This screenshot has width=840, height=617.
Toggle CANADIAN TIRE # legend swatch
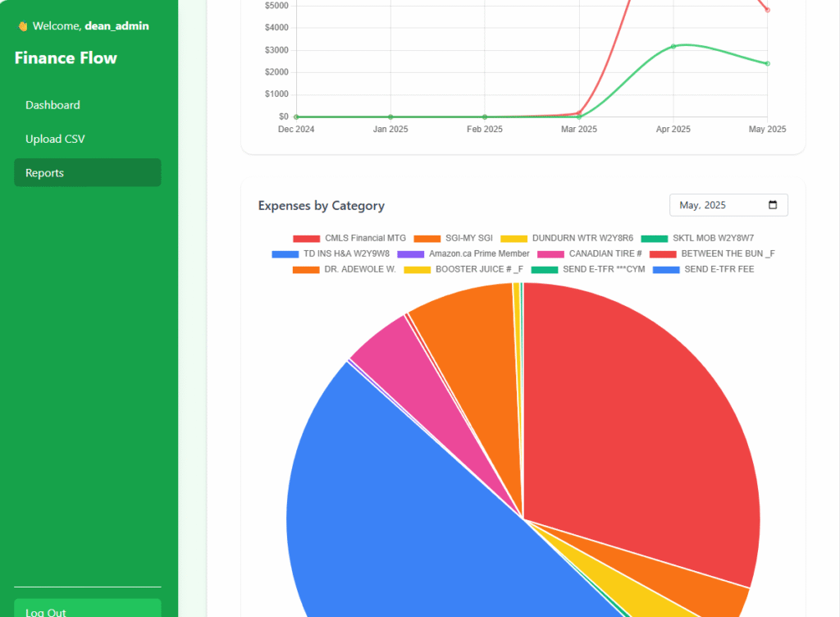(550, 254)
